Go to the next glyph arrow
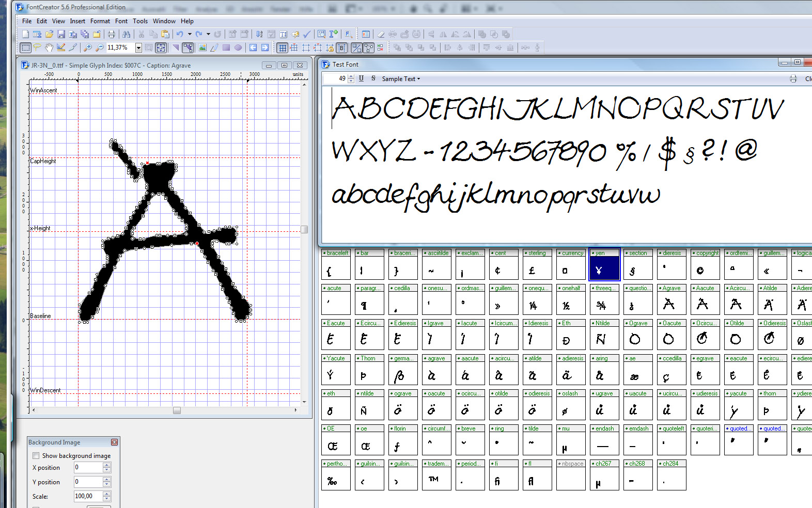 click(265, 47)
